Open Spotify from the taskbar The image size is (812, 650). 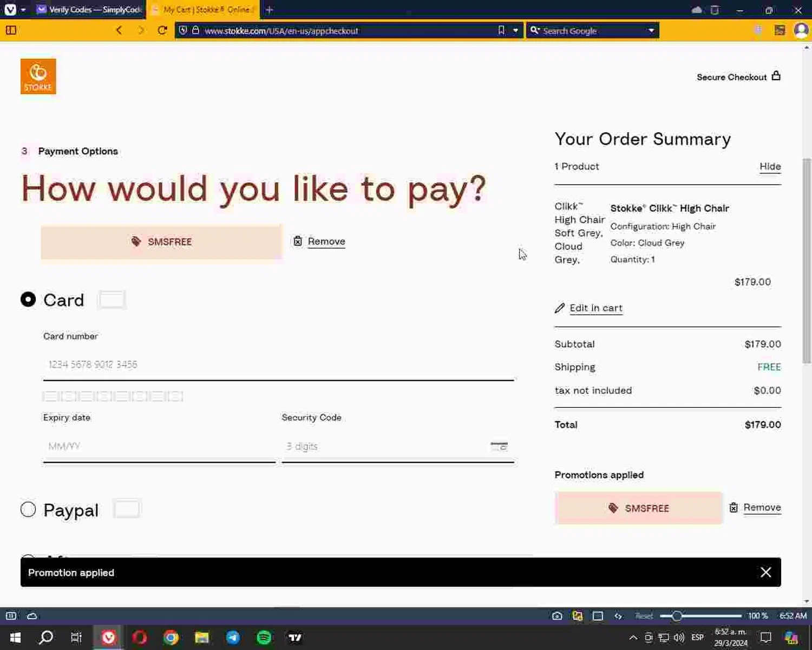coord(264,638)
